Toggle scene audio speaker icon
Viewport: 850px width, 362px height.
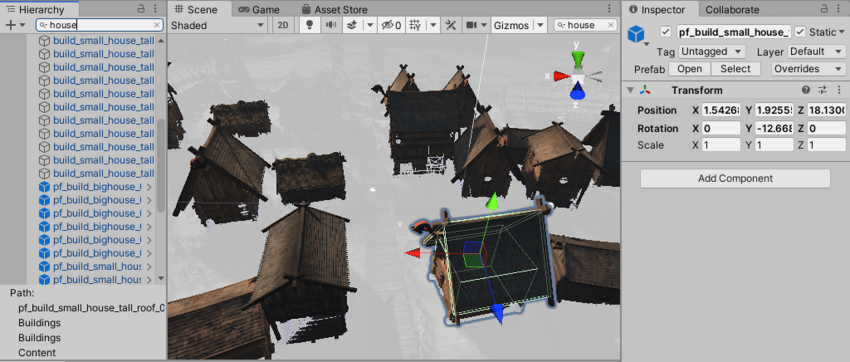[x=331, y=25]
